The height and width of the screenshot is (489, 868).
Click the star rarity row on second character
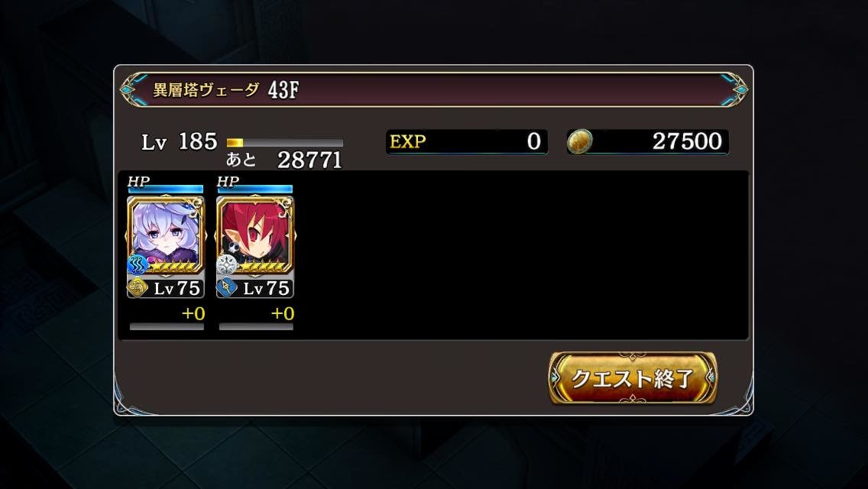click(x=262, y=267)
